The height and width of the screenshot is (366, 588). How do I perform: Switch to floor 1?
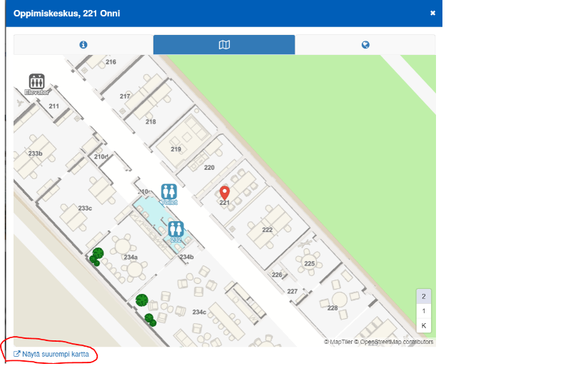pos(423,311)
